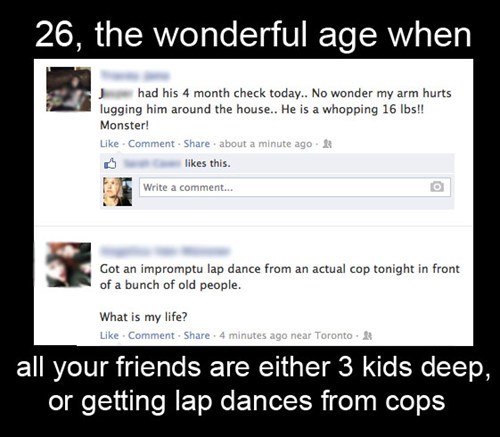Click the commenter avatar beside comment box
500x437 pixels.
[x=117, y=192]
